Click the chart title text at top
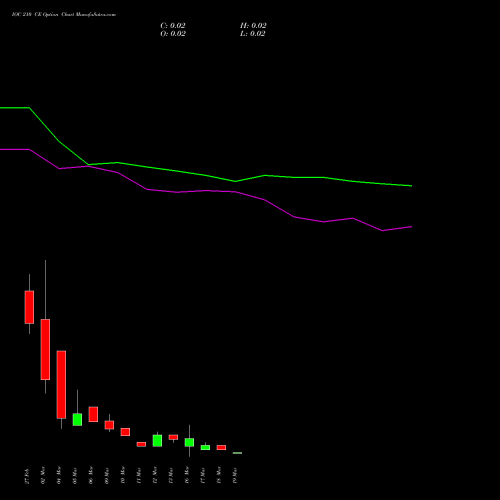The height and width of the screenshot is (500, 500). click(x=64, y=15)
